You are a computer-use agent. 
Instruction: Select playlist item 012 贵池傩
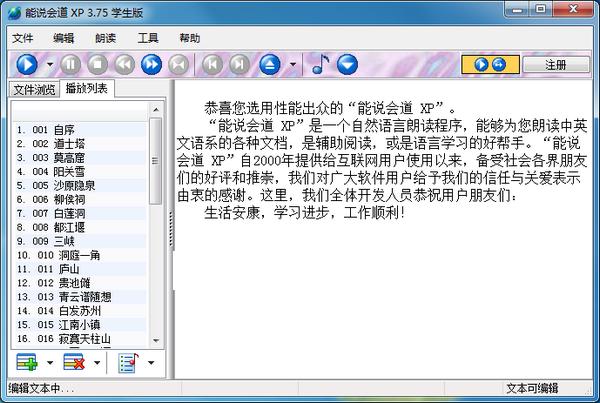(x=79, y=283)
